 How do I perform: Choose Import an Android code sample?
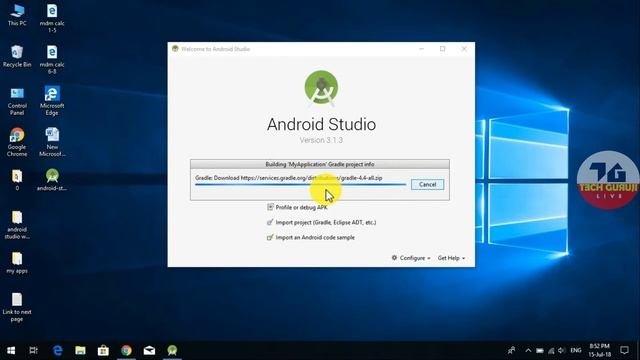pyautogui.click(x=315, y=238)
